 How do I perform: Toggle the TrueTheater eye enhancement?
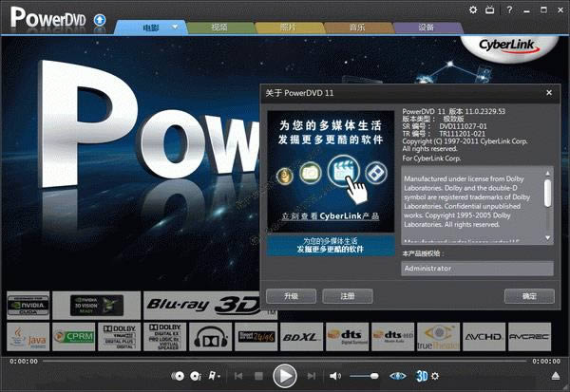click(399, 376)
